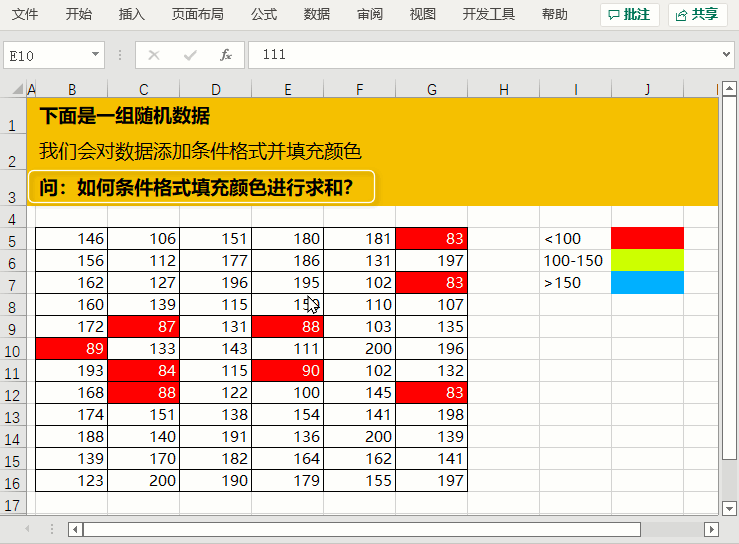Viewport: 739px width, 544px height.
Task: Click the sheet tab bar resize dots
Action: click(x=52, y=529)
